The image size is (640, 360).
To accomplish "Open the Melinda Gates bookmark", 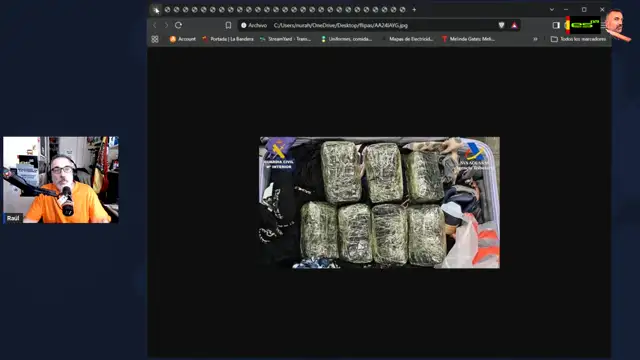I will coord(469,39).
